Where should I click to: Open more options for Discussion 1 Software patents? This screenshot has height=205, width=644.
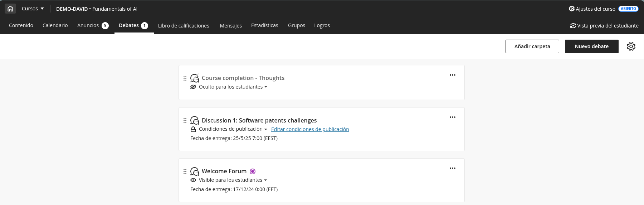(453, 117)
